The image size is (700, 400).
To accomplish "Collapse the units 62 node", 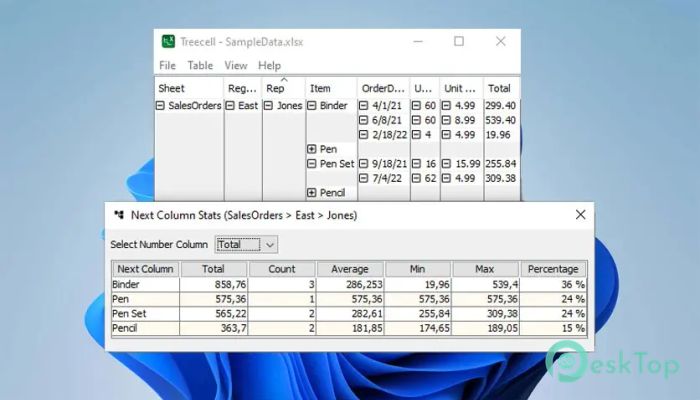I will click(416, 178).
